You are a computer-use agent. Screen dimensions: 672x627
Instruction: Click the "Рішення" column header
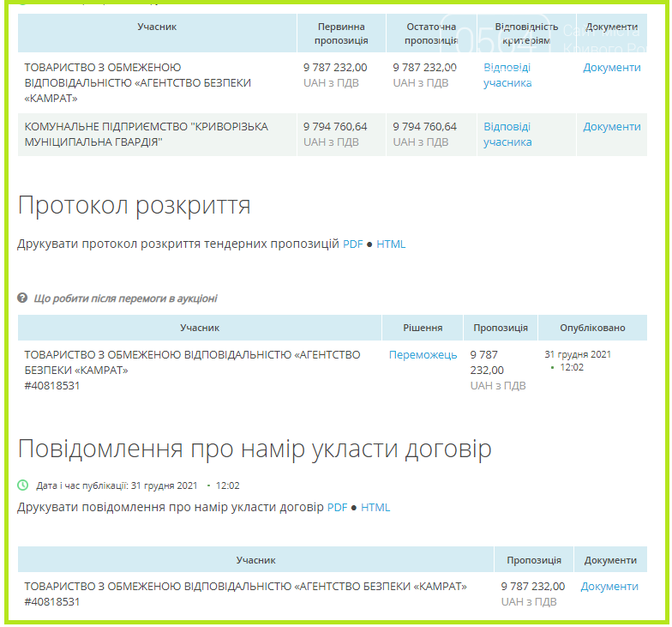pos(423,328)
